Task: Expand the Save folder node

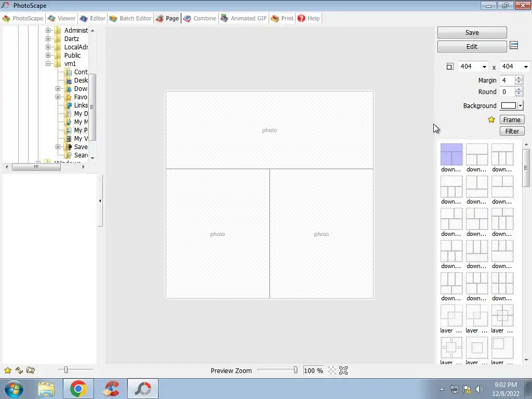Action: pos(58,147)
